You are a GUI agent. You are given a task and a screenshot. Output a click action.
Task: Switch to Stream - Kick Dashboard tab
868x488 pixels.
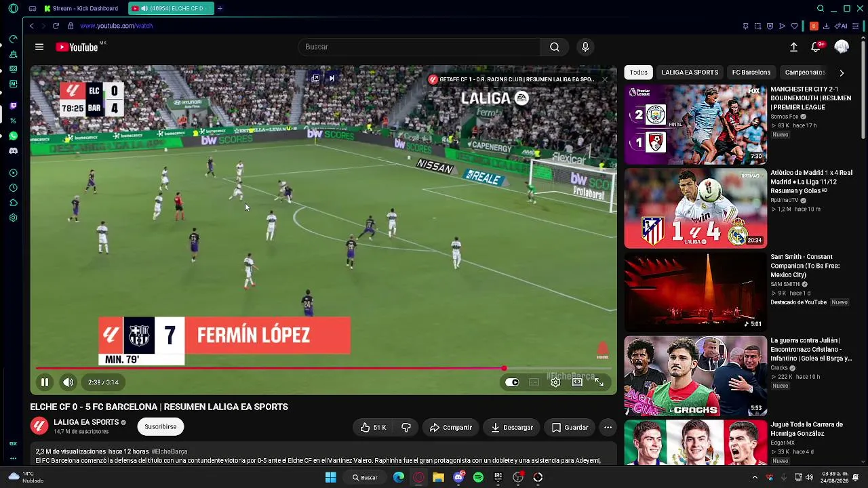point(81,8)
